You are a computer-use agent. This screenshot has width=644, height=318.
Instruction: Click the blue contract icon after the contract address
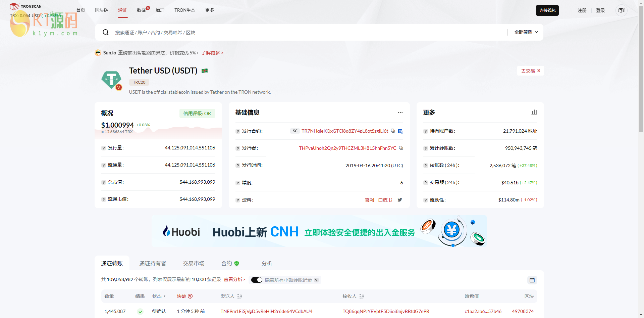click(x=400, y=131)
